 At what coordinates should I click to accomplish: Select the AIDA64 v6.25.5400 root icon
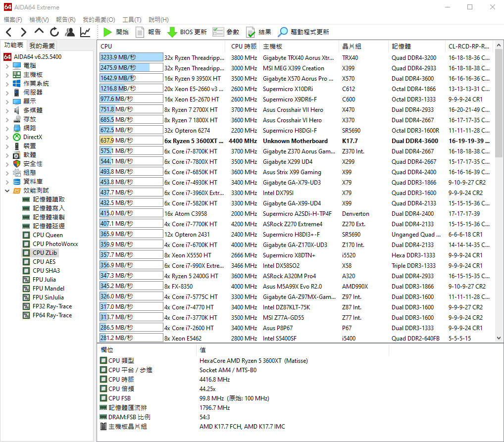click(7, 57)
